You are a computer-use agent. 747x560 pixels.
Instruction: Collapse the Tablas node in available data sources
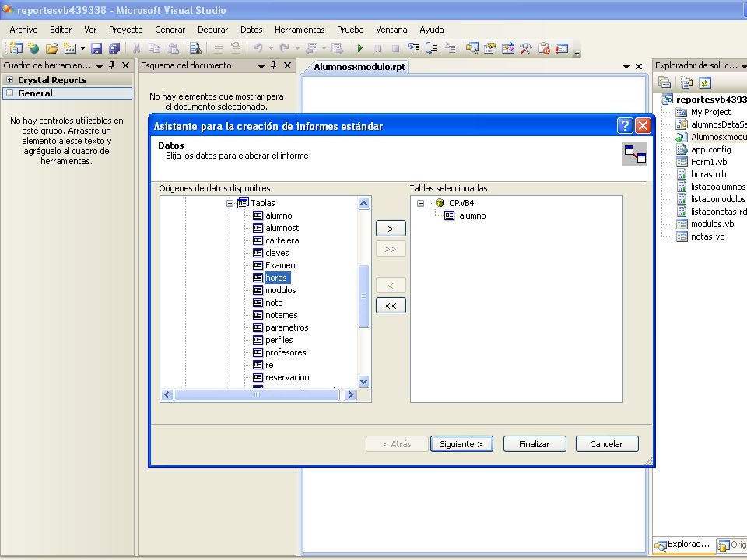click(x=230, y=203)
